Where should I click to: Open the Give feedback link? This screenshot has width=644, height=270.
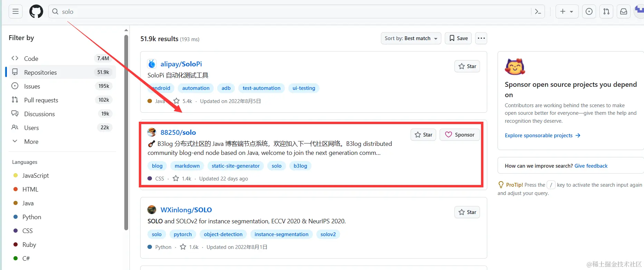591,166
